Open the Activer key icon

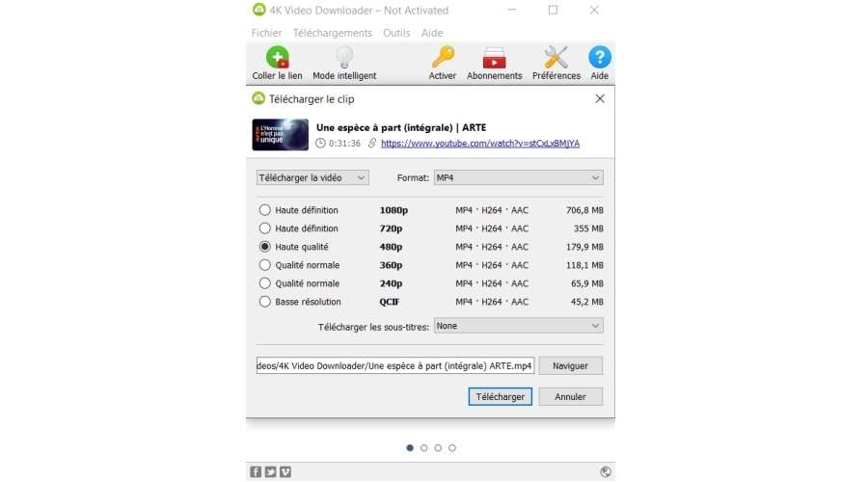click(x=443, y=57)
